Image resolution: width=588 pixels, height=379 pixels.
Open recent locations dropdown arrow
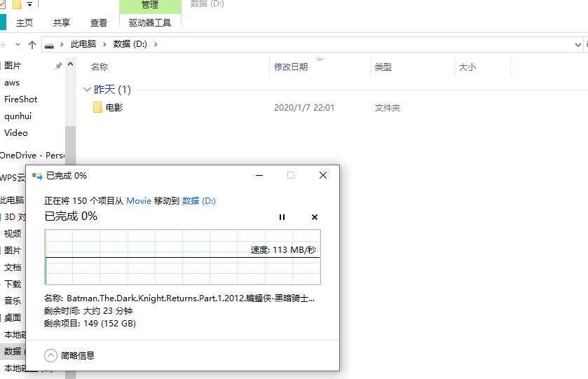tap(18, 45)
